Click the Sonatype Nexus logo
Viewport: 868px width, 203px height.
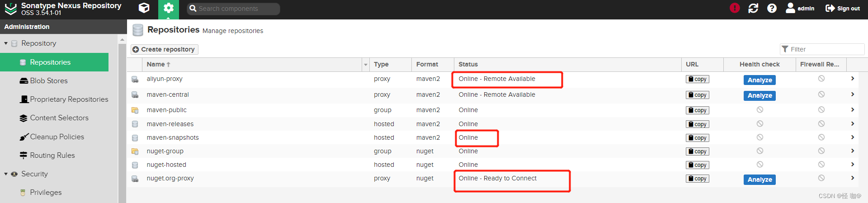pyautogui.click(x=10, y=9)
